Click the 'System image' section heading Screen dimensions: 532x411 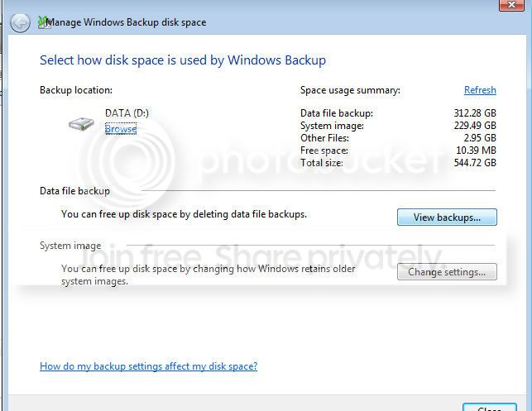click(70, 246)
